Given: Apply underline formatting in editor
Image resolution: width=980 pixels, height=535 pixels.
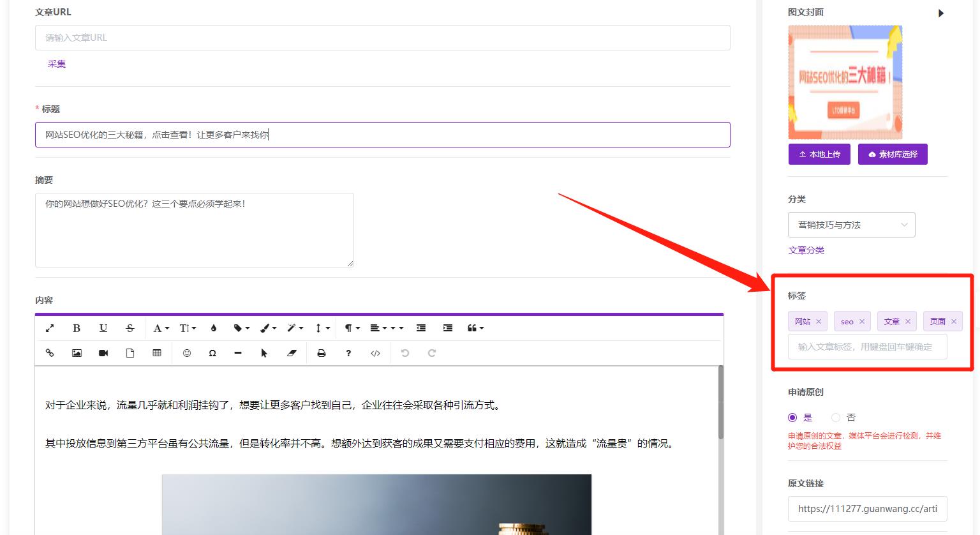Looking at the screenshot, I should coord(103,328).
